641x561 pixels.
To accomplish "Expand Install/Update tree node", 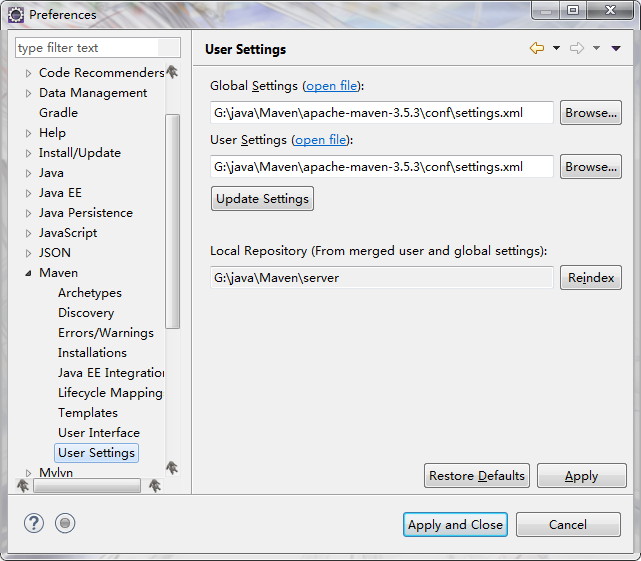I will 28,153.
